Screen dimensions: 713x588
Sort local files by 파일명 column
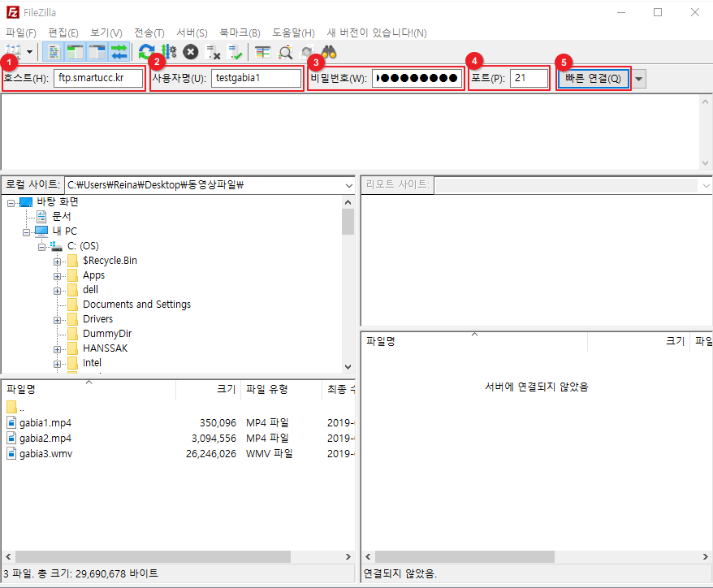89,389
